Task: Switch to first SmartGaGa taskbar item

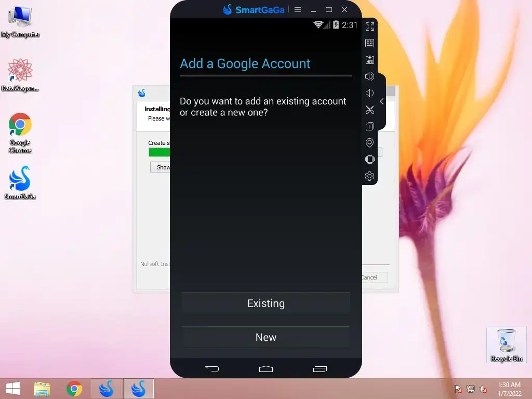Action: pyautogui.click(x=106, y=389)
